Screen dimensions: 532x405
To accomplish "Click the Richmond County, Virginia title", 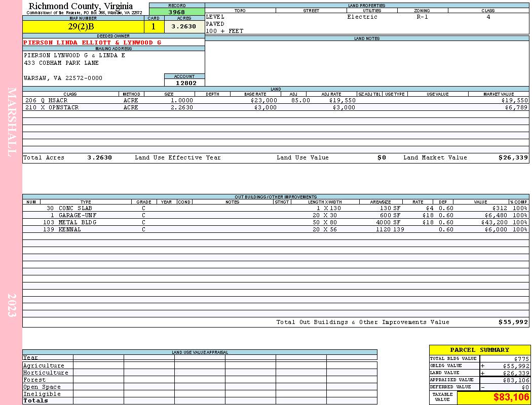I will [81, 6].
